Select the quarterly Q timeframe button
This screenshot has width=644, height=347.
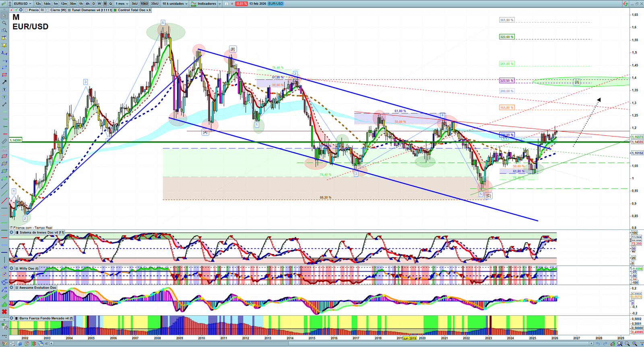[111, 4]
